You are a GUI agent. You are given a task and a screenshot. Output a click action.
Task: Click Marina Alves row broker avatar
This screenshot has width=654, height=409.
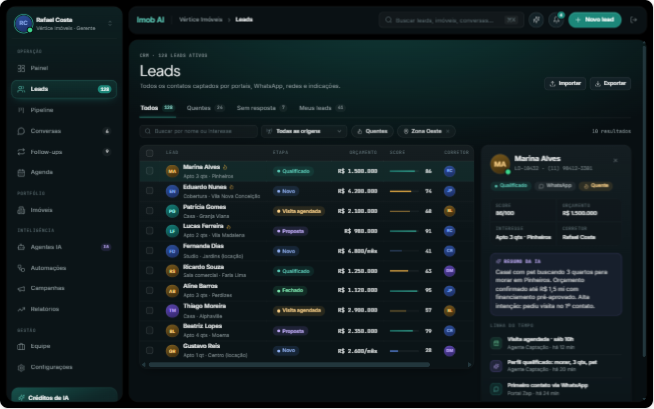(449, 171)
